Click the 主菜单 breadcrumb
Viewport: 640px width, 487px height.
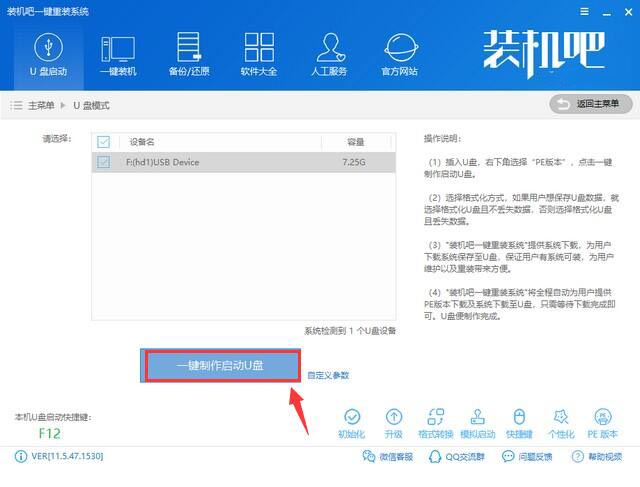point(41,106)
